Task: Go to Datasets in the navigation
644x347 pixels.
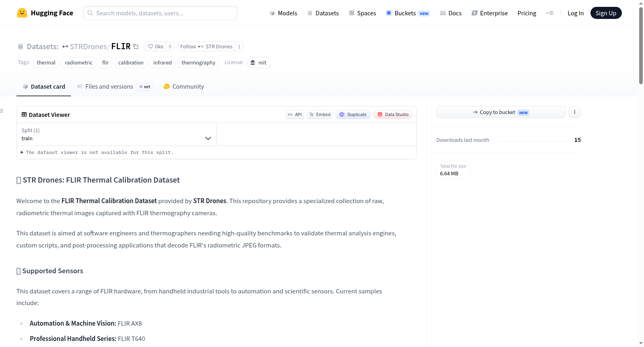Action: 323,13
